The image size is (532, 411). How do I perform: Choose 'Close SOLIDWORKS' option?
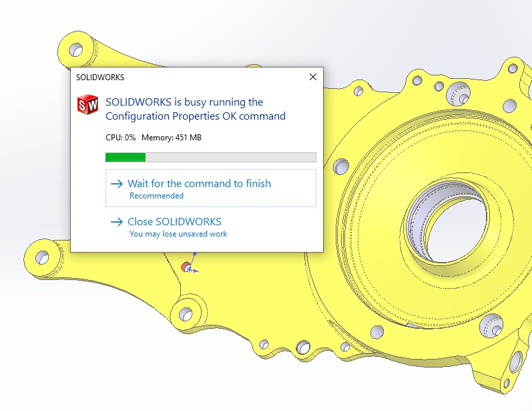tap(211, 227)
